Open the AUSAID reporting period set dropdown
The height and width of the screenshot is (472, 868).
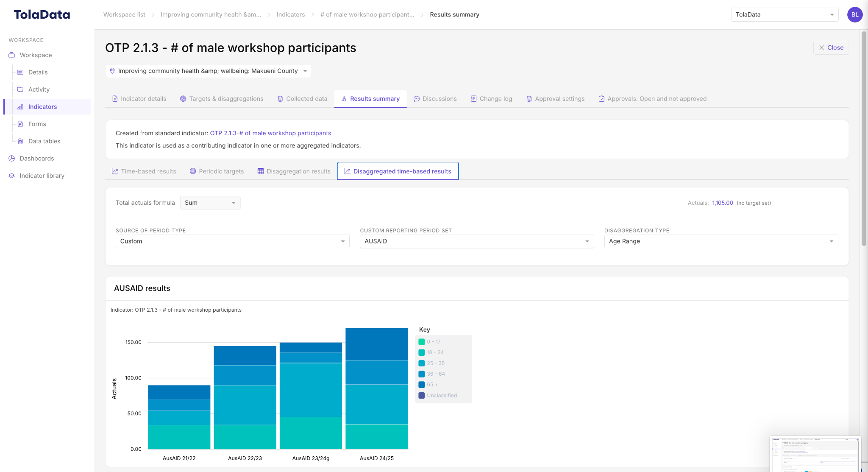coord(477,241)
